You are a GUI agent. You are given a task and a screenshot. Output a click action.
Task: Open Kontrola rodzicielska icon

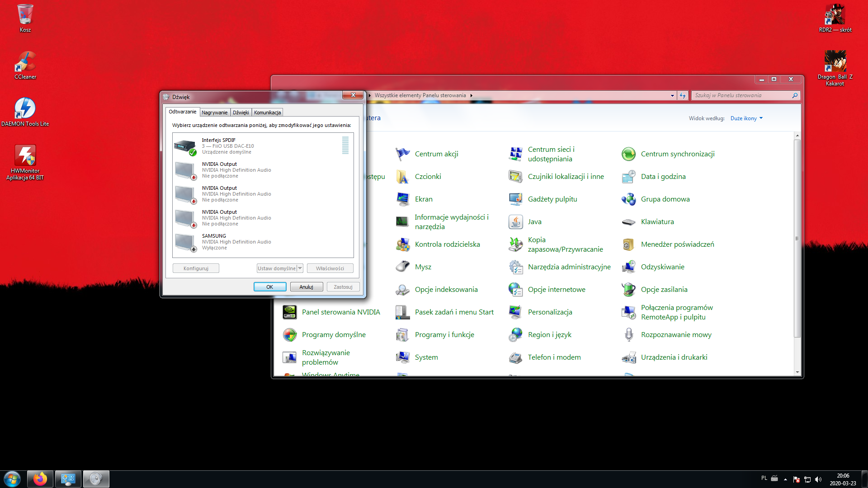click(x=403, y=244)
